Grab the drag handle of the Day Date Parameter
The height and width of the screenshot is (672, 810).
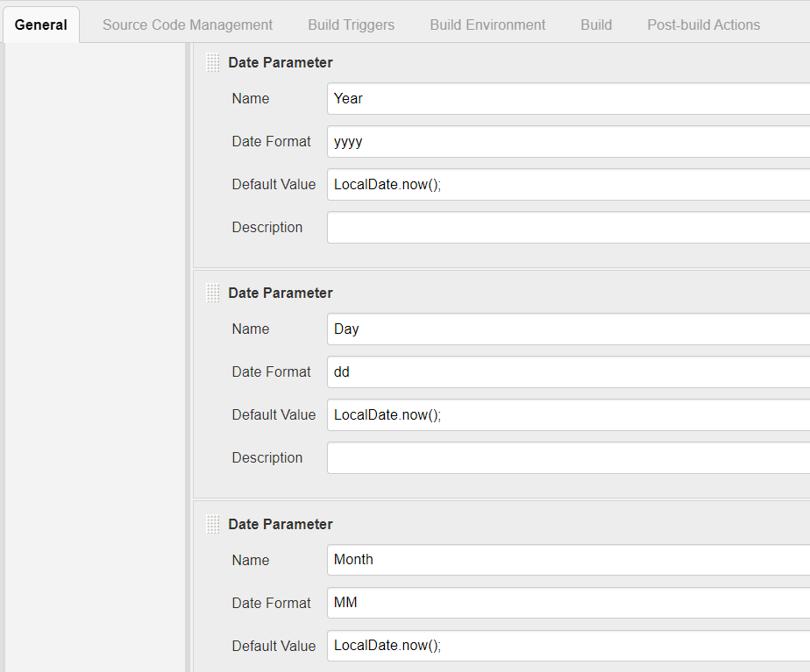(213, 294)
